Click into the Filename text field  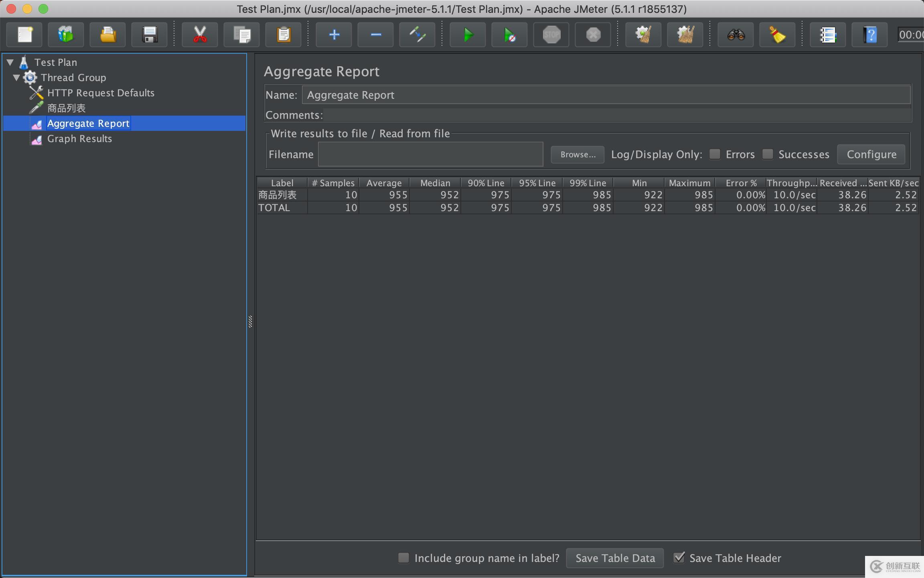430,155
